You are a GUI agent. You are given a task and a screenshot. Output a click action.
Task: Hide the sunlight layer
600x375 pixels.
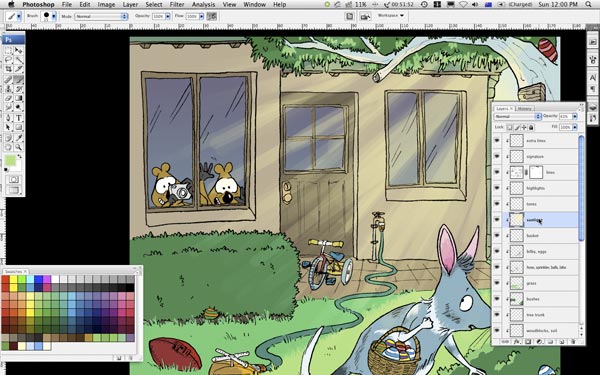tap(497, 220)
